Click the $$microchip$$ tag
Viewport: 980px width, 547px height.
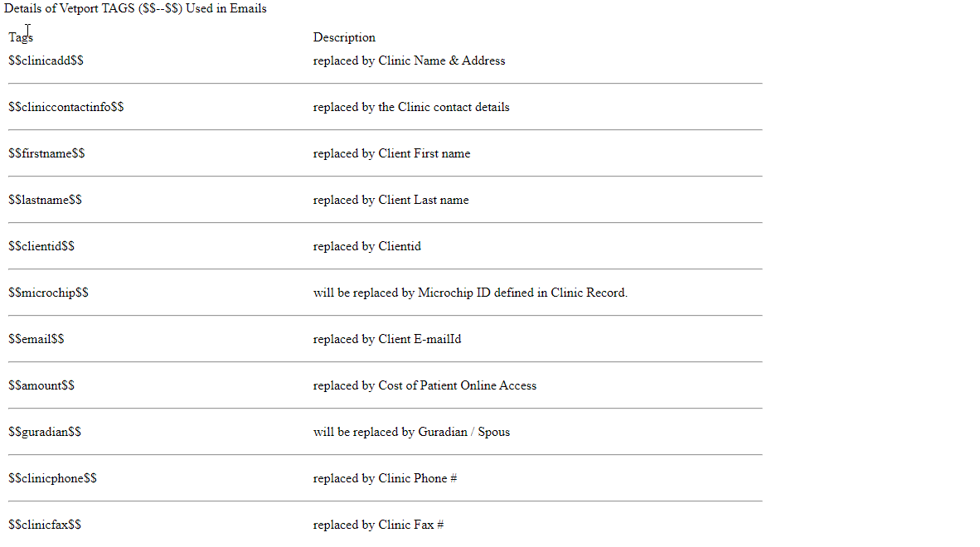pos(48,293)
